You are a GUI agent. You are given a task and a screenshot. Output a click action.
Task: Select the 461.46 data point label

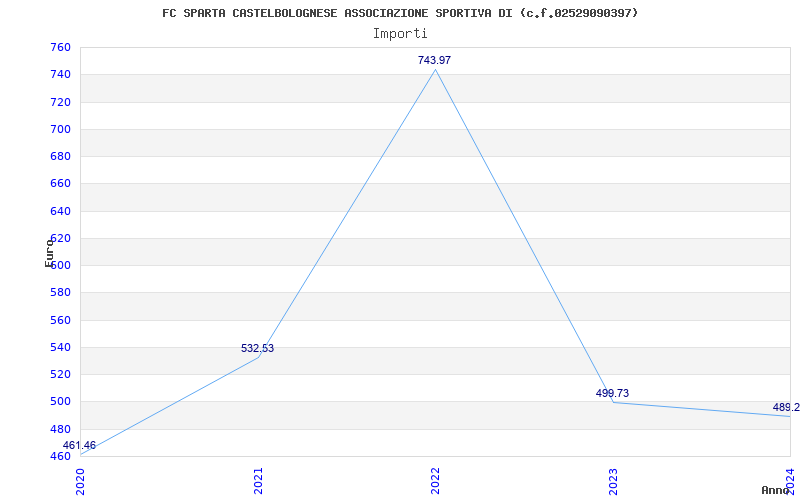tap(79, 445)
